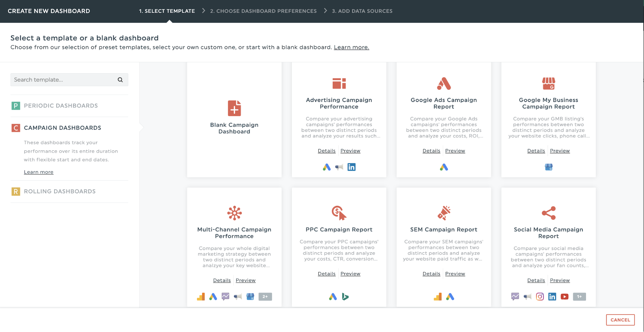
Task: Preview the Multi-Channel Campaign Performance template
Action: (x=245, y=280)
